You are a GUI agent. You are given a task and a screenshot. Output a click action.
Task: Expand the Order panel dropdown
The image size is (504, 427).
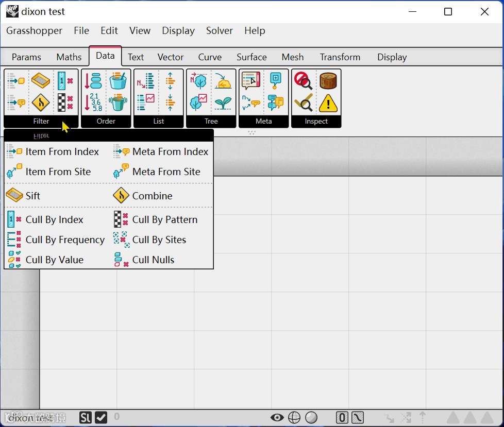[106, 122]
